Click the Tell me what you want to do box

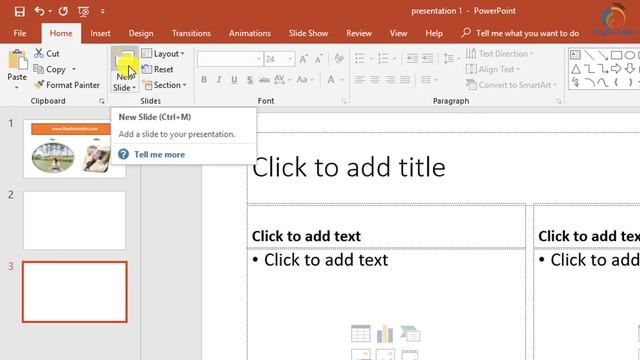(520, 33)
